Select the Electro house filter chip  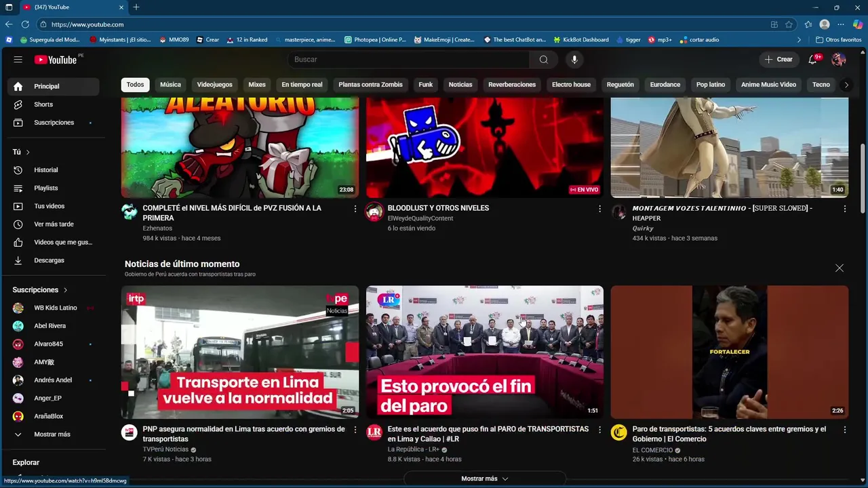pos(571,85)
